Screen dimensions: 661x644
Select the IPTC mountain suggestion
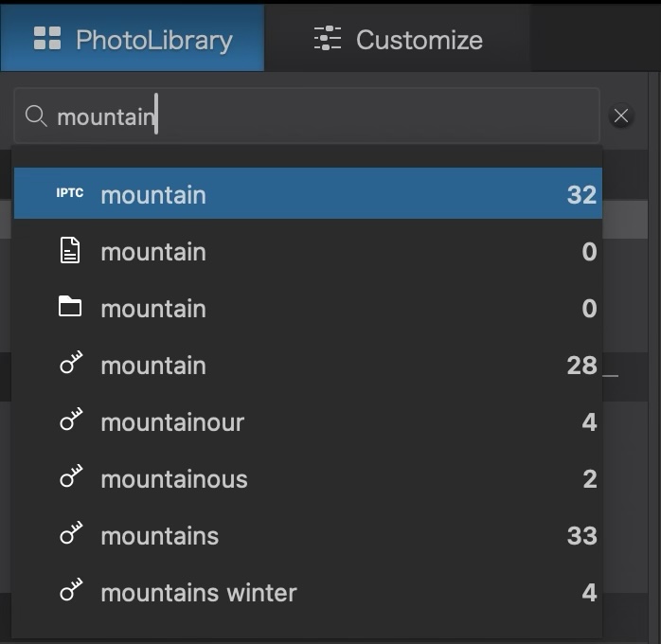tap(308, 194)
